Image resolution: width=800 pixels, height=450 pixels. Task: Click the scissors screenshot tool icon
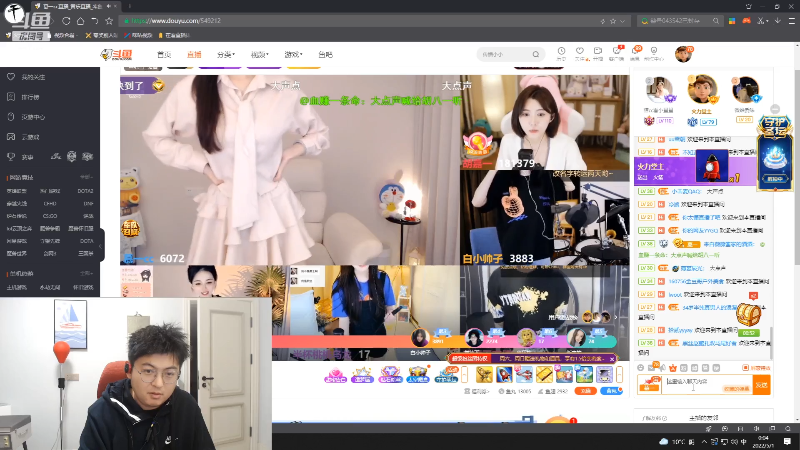(x=760, y=21)
